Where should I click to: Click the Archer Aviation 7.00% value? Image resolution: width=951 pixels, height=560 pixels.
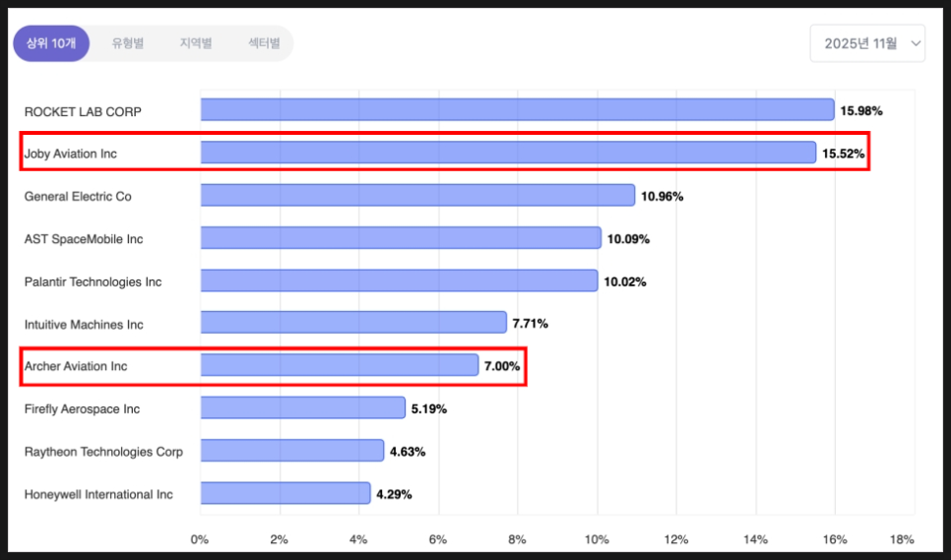(x=501, y=366)
